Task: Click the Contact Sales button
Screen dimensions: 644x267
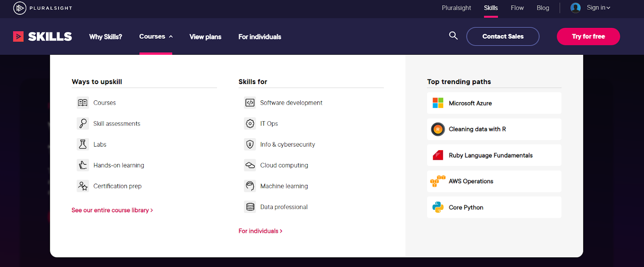Action: 503,36
